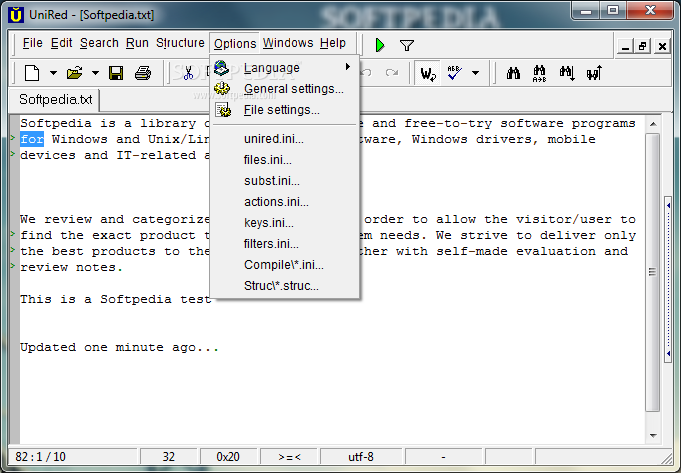681x473 pixels.
Task: Open File settings... menu entry
Action: 284,110
